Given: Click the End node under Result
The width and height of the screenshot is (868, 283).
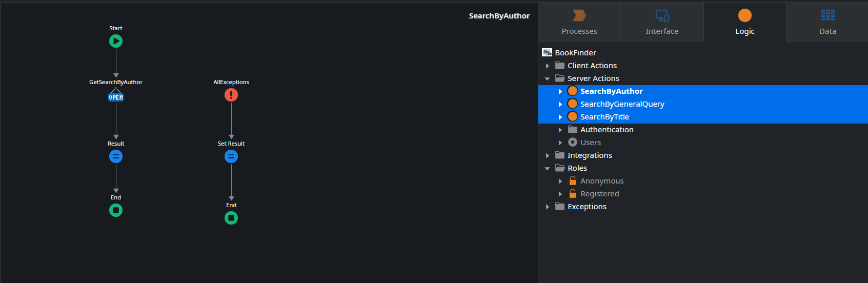Looking at the screenshot, I should [116, 210].
